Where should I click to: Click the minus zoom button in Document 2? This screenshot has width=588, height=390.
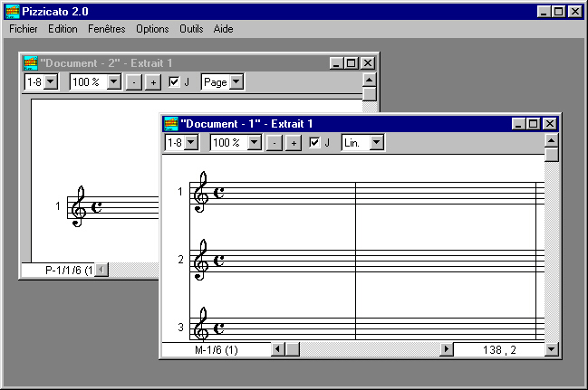click(133, 82)
